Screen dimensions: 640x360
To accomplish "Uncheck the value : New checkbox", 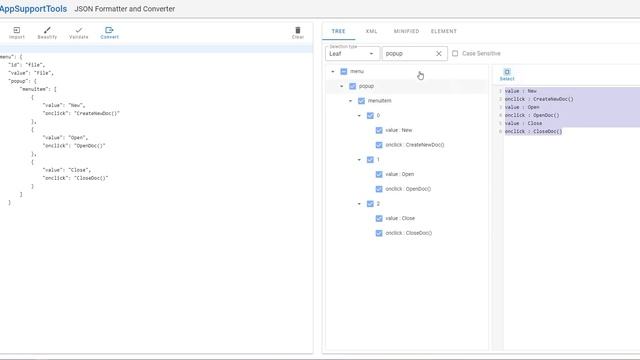I will click(379, 130).
